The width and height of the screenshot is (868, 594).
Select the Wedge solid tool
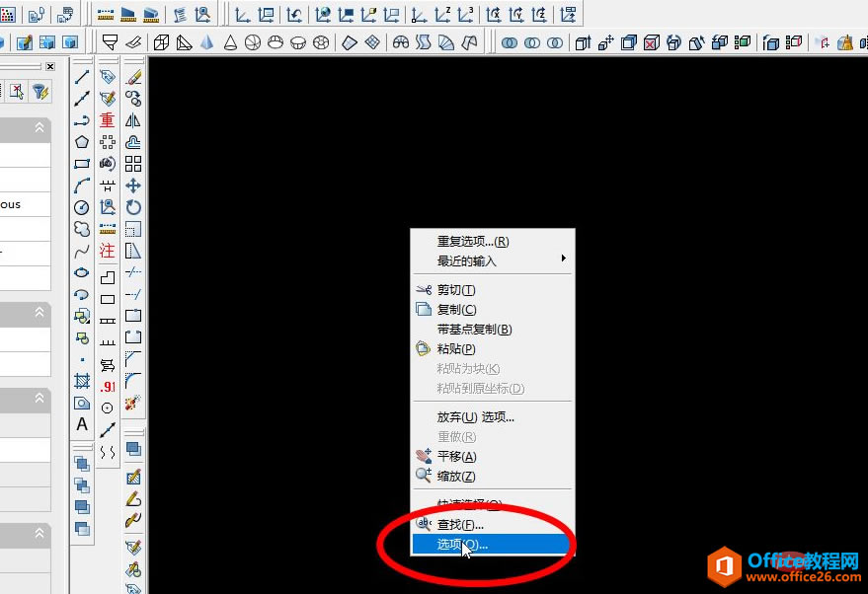point(184,42)
